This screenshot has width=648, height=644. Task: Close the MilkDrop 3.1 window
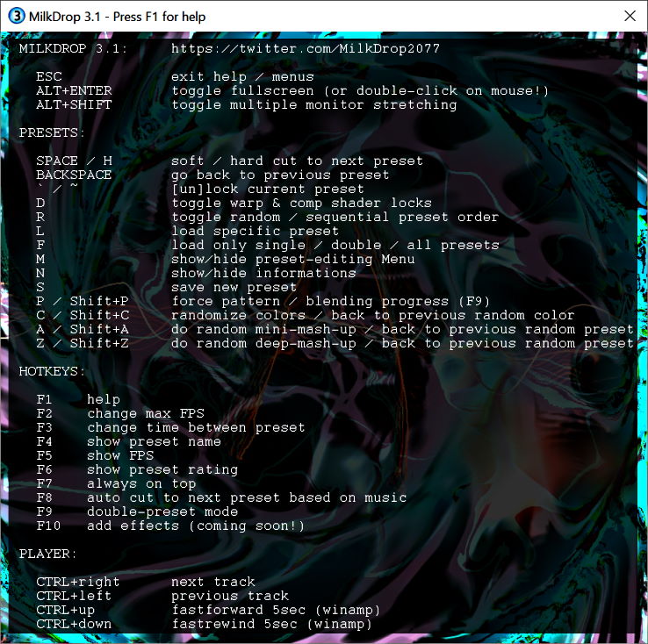pyautogui.click(x=630, y=16)
